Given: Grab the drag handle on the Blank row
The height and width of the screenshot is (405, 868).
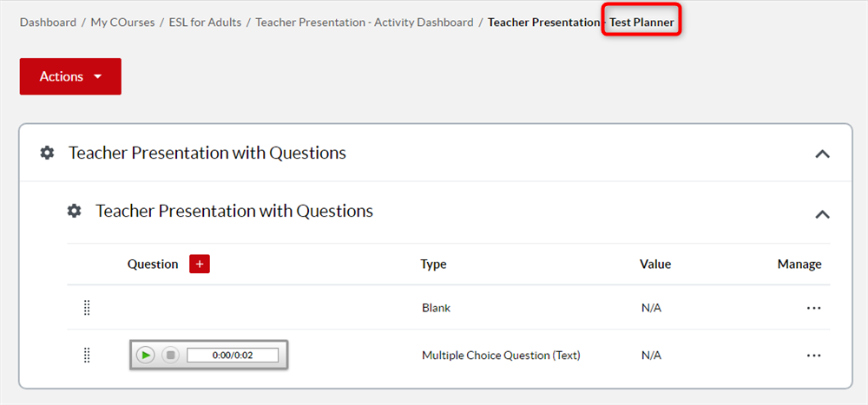Looking at the screenshot, I should pyautogui.click(x=87, y=308).
